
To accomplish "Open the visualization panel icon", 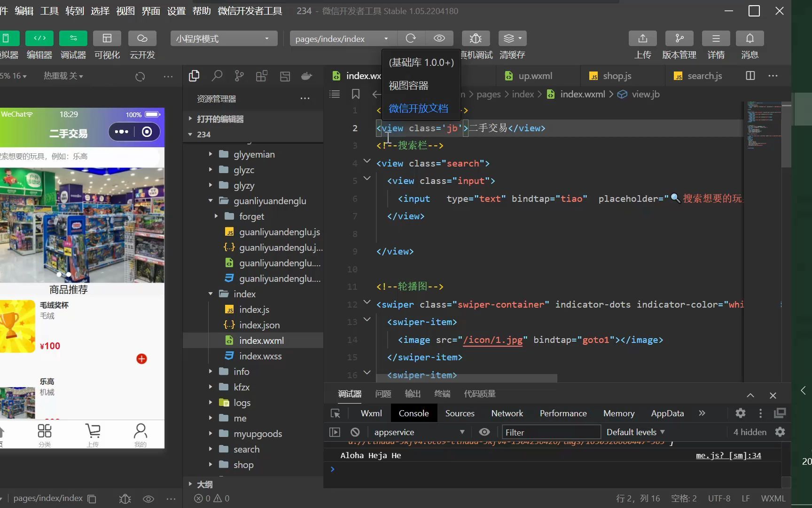I will [x=107, y=39].
